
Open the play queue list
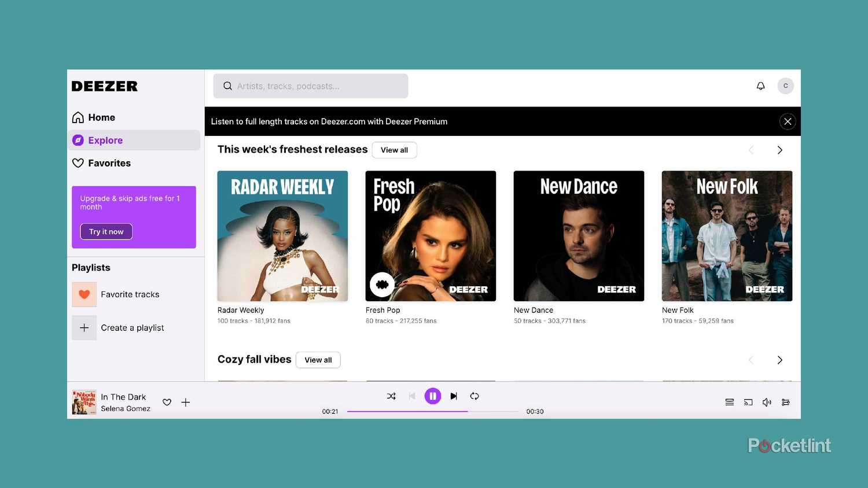pyautogui.click(x=729, y=402)
